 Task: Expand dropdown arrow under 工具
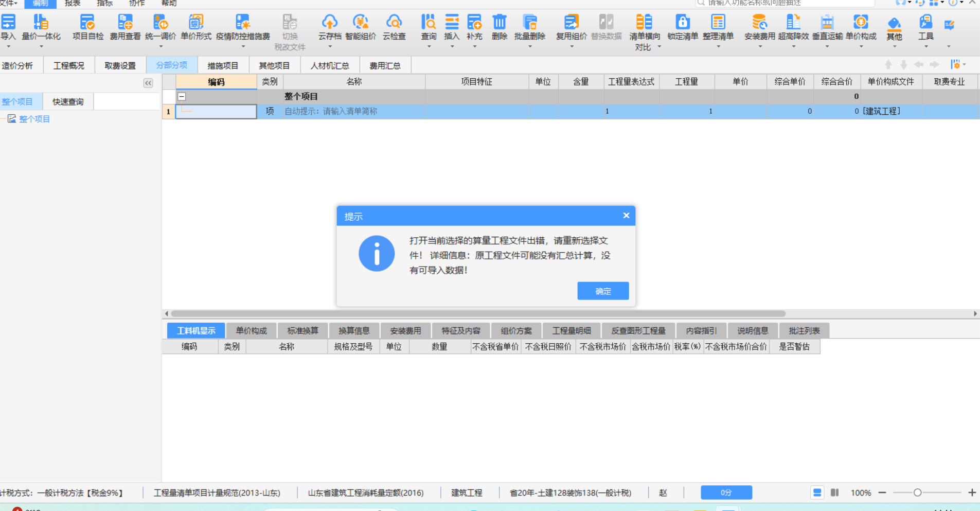(x=926, y=47)
